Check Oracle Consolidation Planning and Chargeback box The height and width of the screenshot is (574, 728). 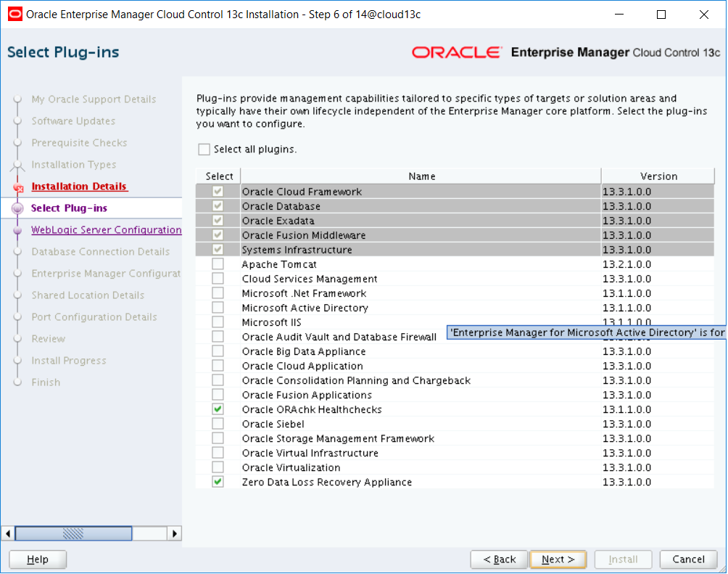(x=218, y=380)
